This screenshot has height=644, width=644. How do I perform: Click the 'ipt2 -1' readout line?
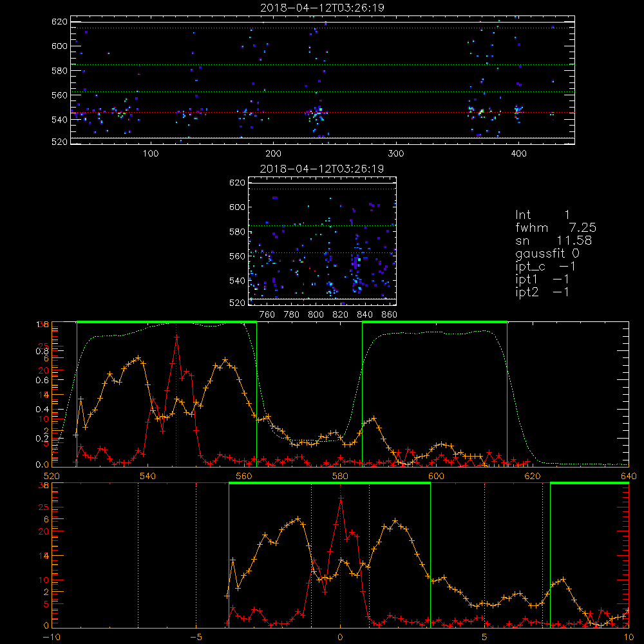[x=542, y=292]
